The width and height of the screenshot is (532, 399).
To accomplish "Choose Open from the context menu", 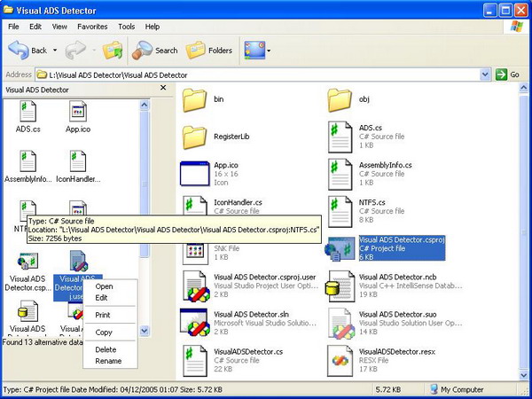I will pos(104,286).
